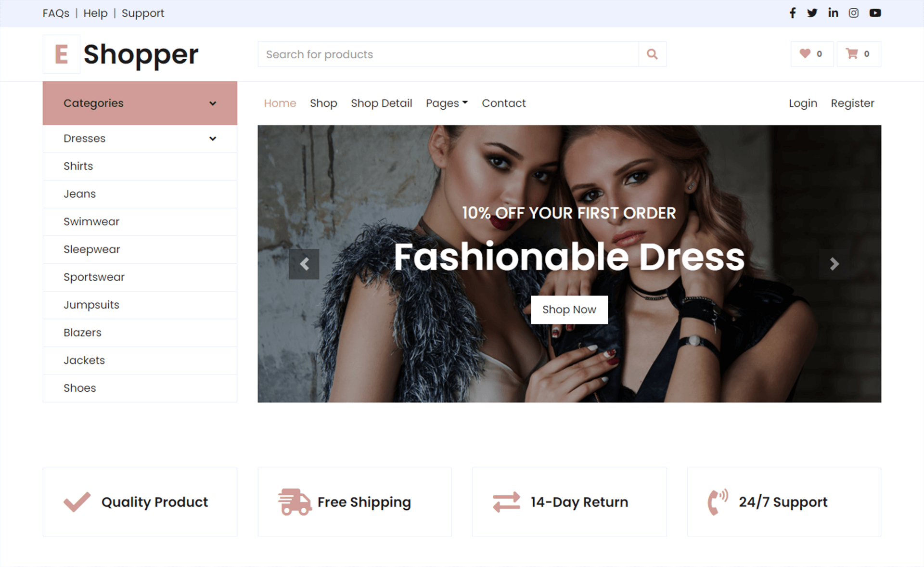Select the Shop Detail tab

tap(382, 103)
